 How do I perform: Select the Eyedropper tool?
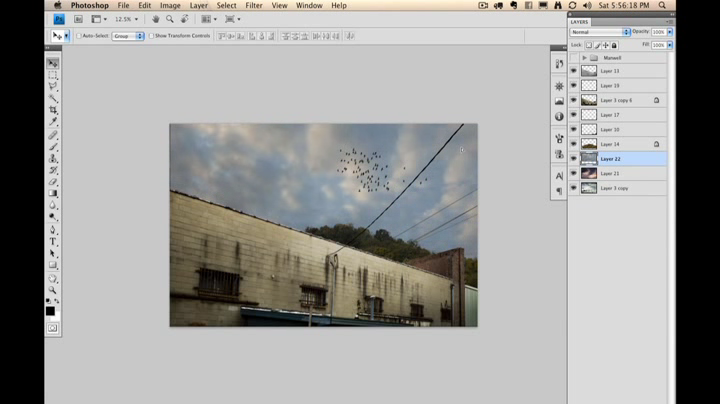click(x=53, y=122)
